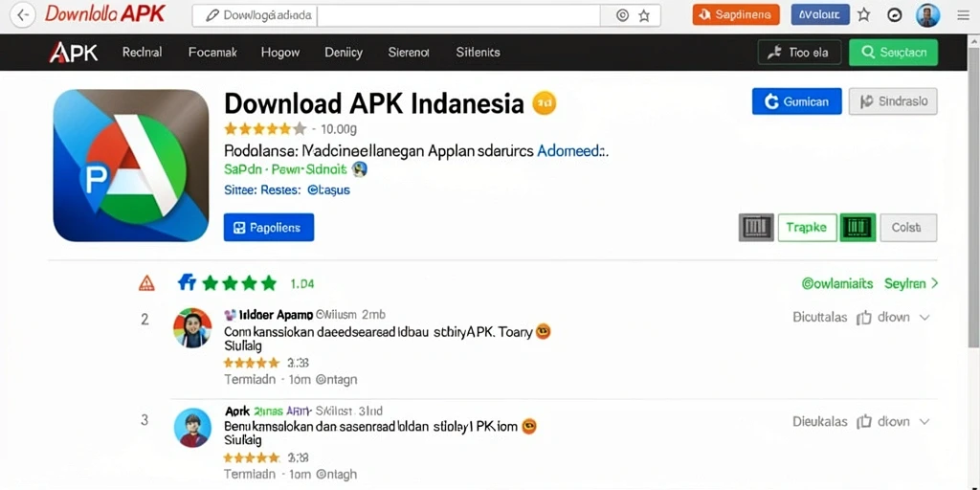Open the Recinal nav menu item

tap(142, 53)
